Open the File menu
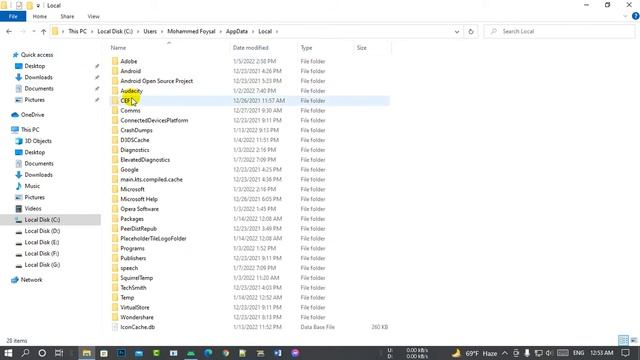The height and width of the screenshot is (360, 640). click(x=13, y=16)
